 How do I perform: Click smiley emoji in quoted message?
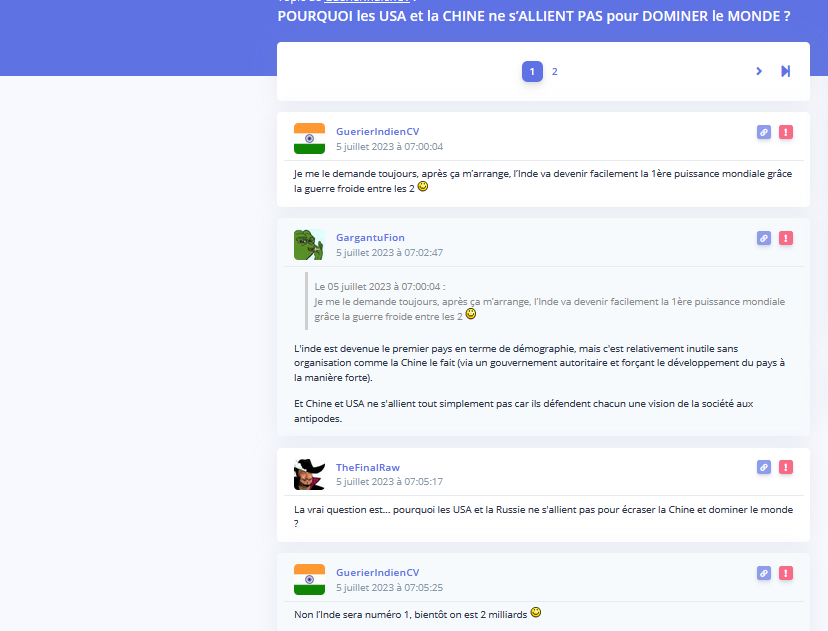[471, 314]
